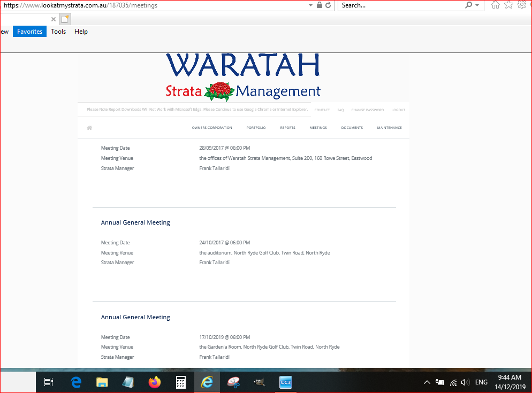Viewport: 532px width, 393px height.
Task: Click the battery icon in the system tray
Action: pos(440,382)
